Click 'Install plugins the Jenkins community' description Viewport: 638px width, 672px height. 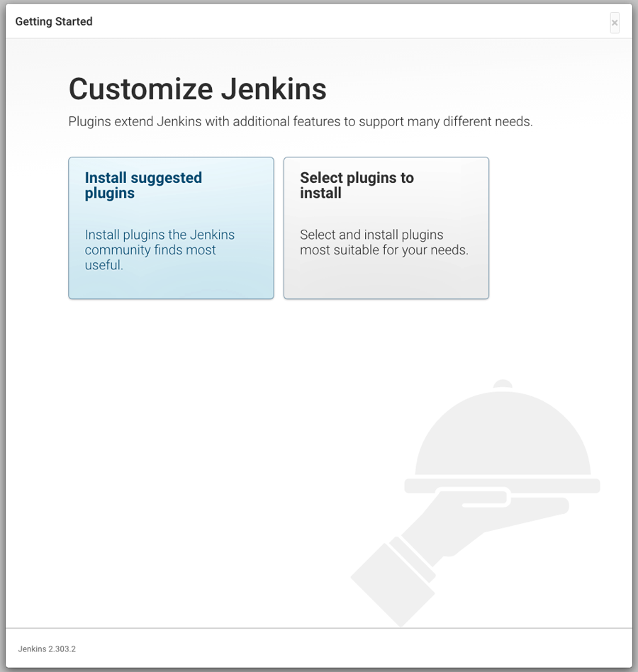[x=159, y=242]
